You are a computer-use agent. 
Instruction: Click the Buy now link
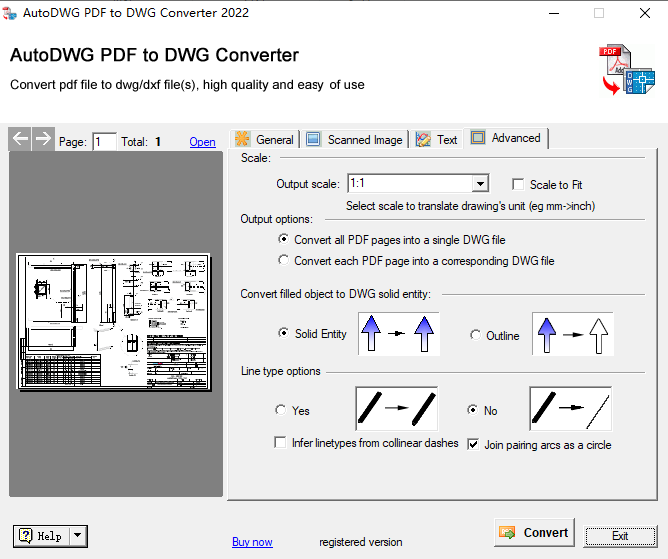point(252,542)
